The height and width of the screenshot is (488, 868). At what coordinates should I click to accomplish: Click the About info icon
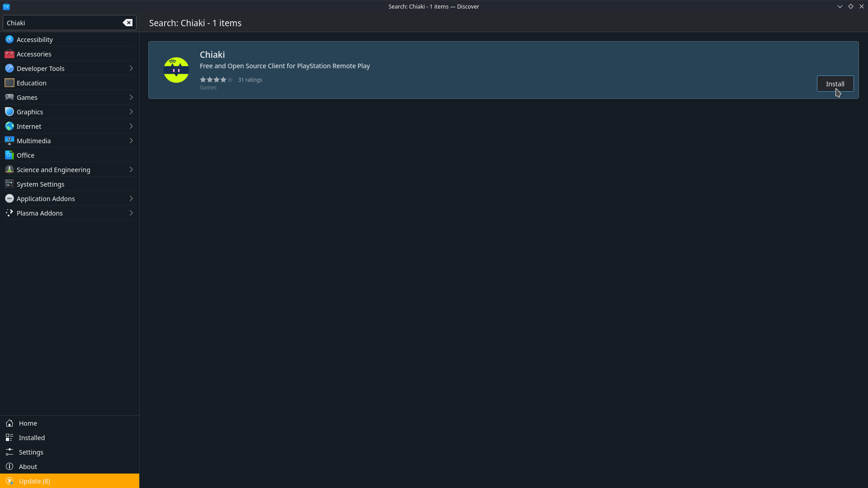pyautogui.click(x=9, y=466)
